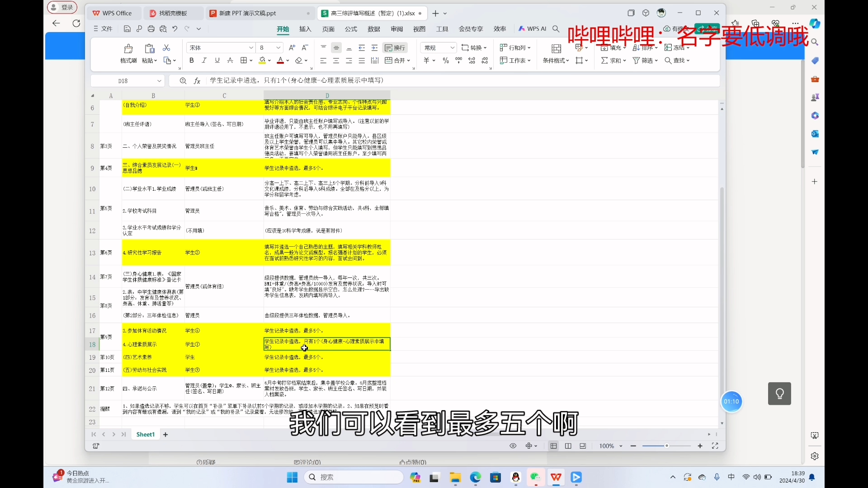
Task: Click the Underline formatting icon
Action: coord(217,60)
